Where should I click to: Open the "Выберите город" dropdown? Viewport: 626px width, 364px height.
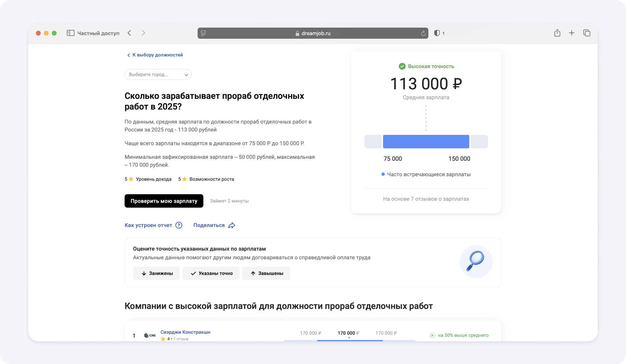pyautogui.click(x=154, y=75)
